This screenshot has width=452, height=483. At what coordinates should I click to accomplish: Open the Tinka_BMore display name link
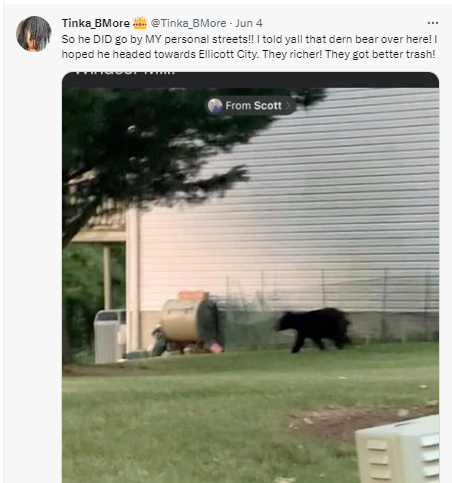click(96, 23)
